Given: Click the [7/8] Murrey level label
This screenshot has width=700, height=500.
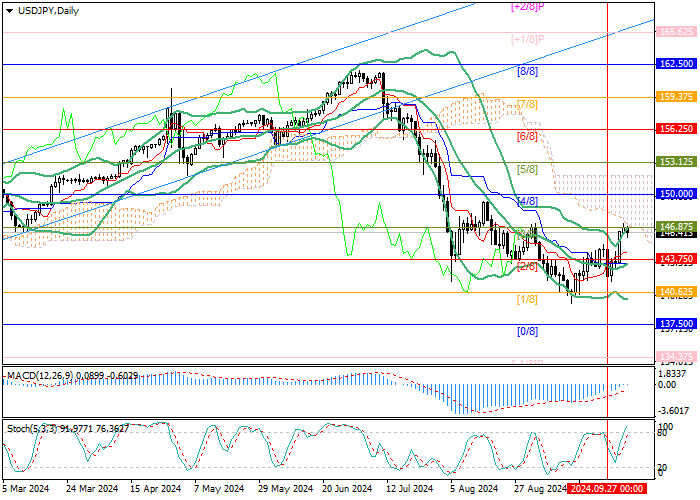Looking at the screenshot, I should click(527, 104).
